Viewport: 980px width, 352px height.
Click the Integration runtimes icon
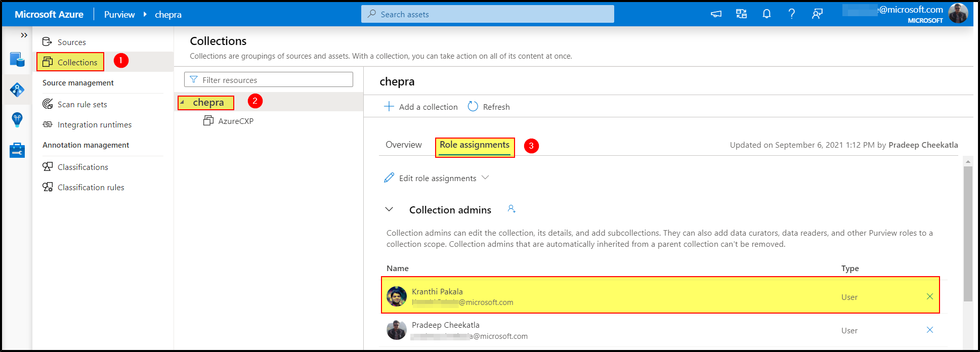coord(48,124)
